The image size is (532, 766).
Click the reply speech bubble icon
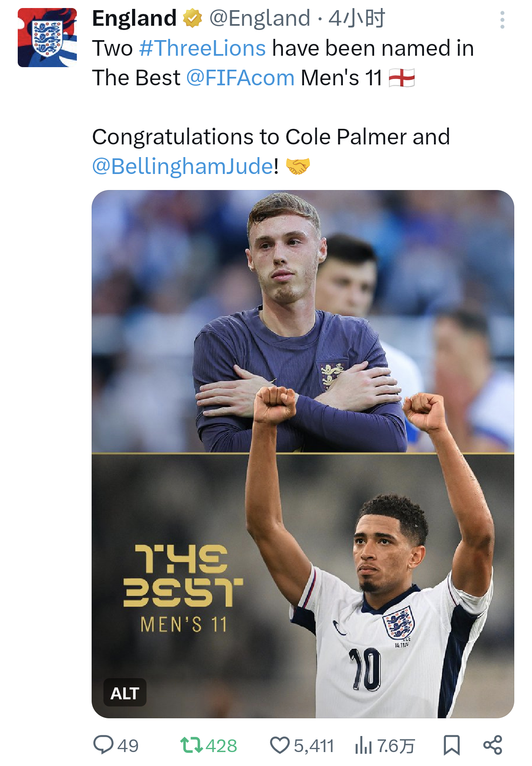(103, 745)
